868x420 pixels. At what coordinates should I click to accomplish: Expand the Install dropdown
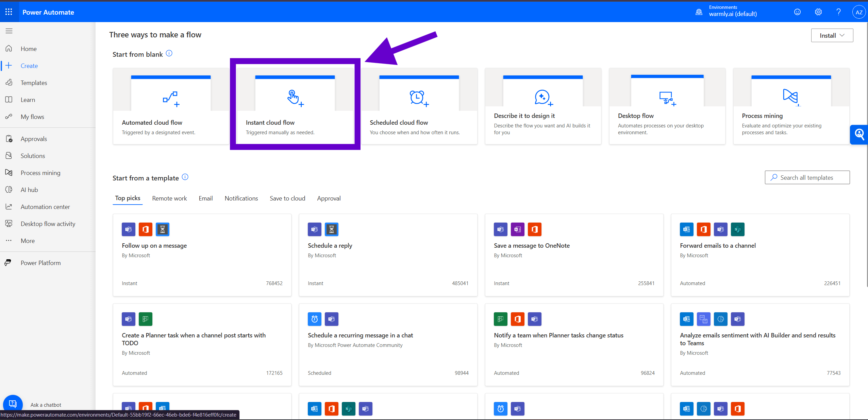tap(832, 35)
